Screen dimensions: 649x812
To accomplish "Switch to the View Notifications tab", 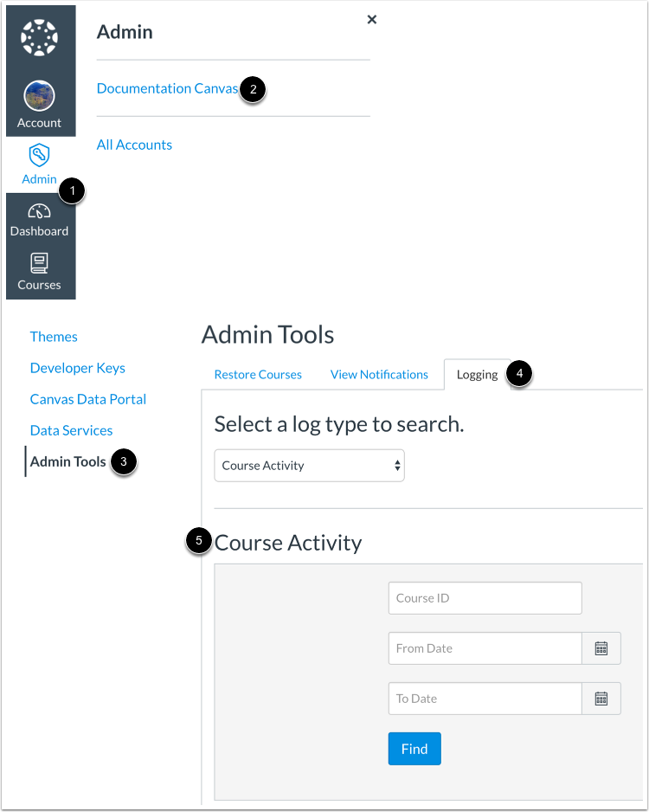I will click(379, 375).
